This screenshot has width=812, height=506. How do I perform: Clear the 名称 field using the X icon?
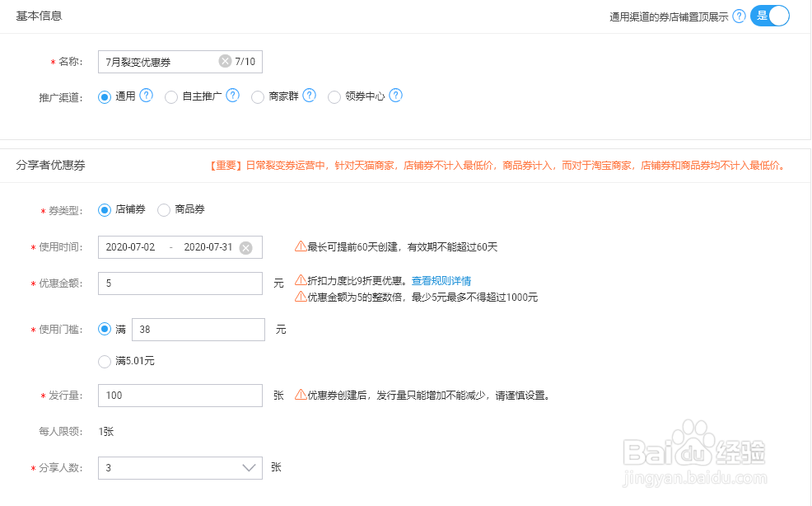pyautogui.click(x=224, y=61)
